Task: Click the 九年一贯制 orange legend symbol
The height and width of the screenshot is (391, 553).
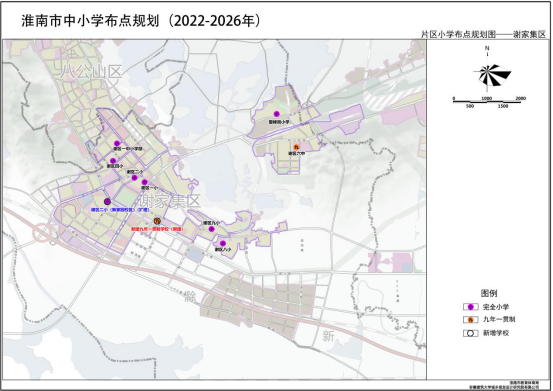Action: 470,320
